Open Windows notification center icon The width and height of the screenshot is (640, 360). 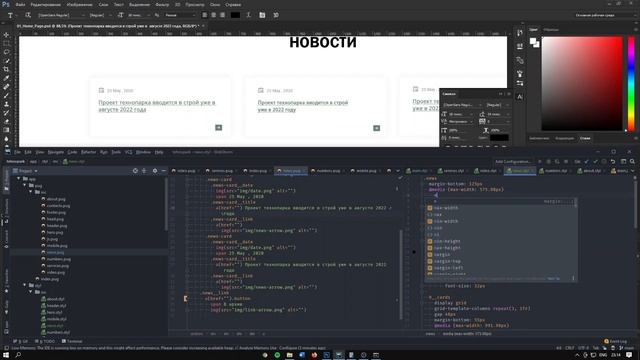pos(629,355)
